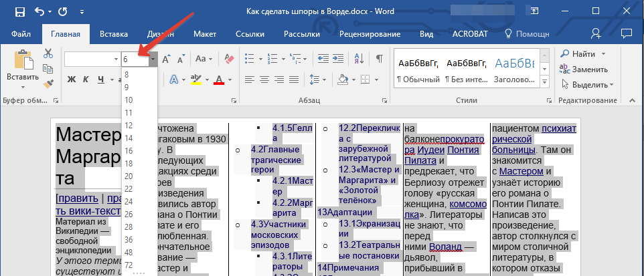Viewport: 644px width, 276px height.
Task: Open the highlight color dropdown arrow
Action: point(207,80)
